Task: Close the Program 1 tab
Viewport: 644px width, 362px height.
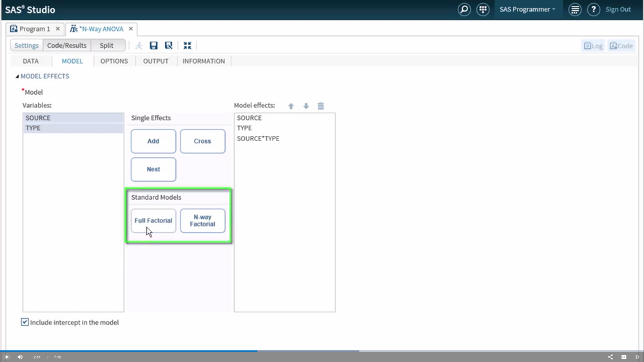Action: [58, 29]
